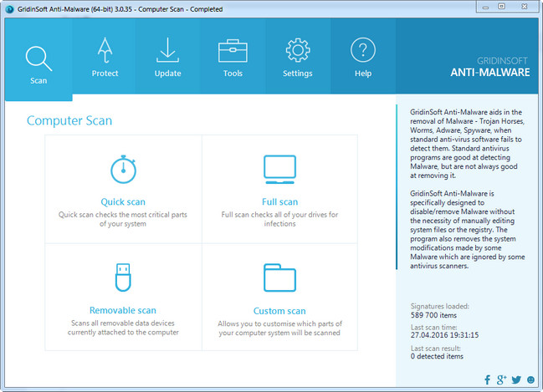Click the sidebar's first paragraph about Malware removal
Screen dimensions: 543x392
467,144
